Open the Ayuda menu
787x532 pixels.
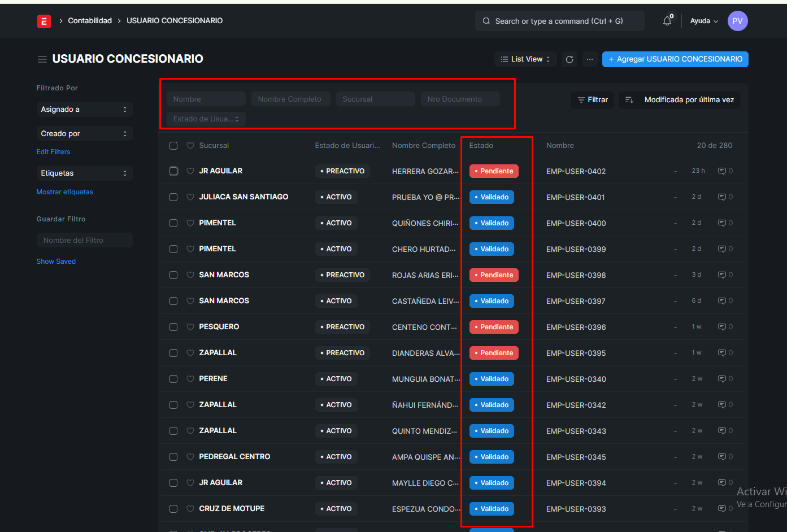pyautogui.click(x=703, y=21)
